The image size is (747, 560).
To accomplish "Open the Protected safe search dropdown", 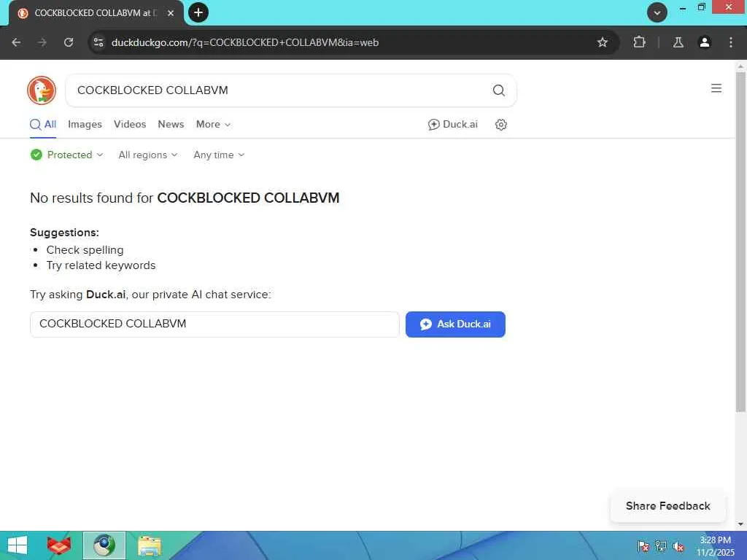I will [66, 155].
